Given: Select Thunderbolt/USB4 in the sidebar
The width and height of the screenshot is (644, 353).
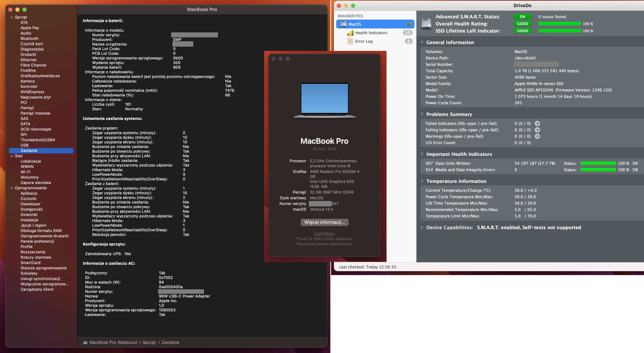Looking at the screenshot, I should click(38, 140).
